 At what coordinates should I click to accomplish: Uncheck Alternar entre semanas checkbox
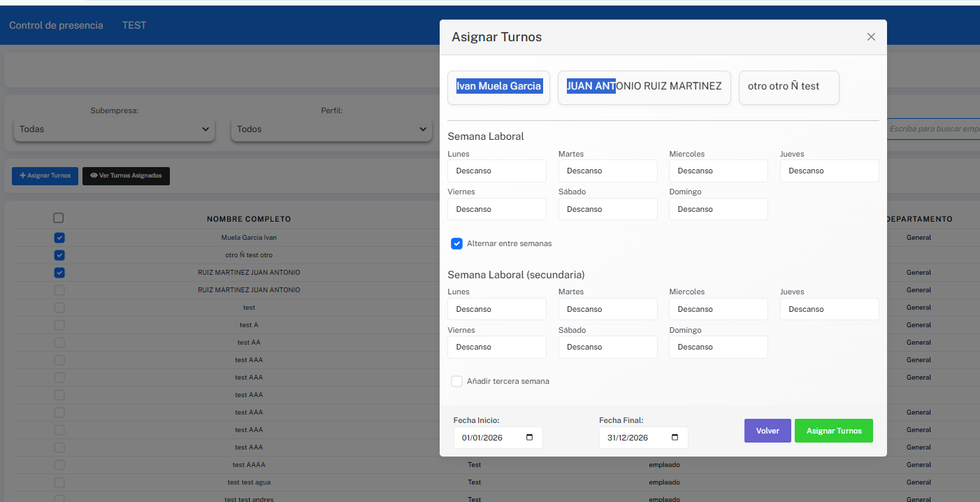tap(457, 243)
